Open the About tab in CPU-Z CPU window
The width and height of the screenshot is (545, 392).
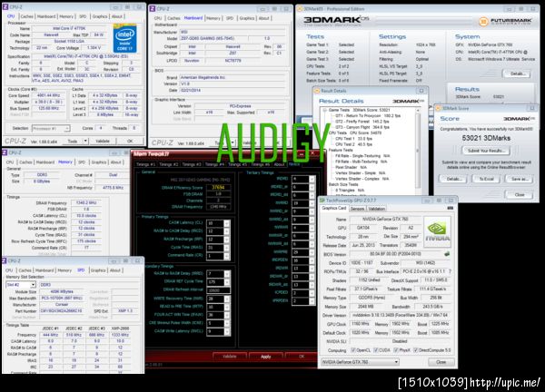coord(117,16)
